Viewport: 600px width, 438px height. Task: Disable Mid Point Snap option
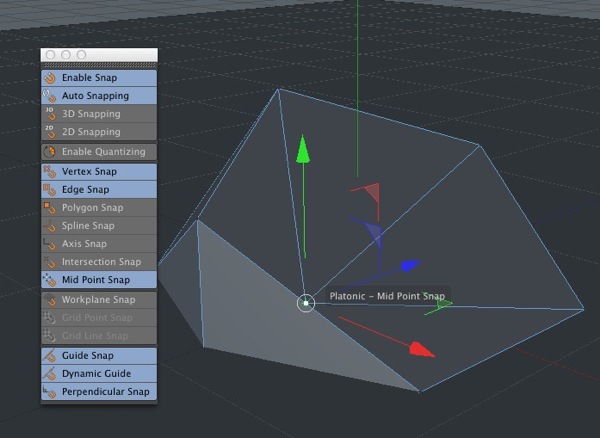[95, 280]
